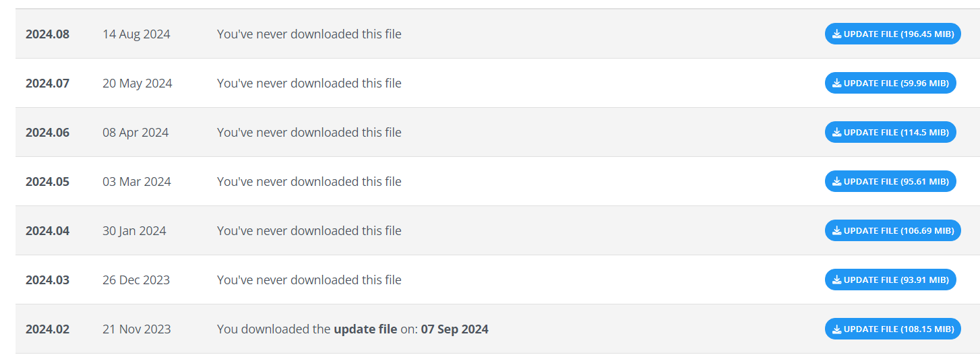Screen dimensions: 980x357
Task: Click version number 2024.05
Action: pyautogui.click(x=47, y=182)
